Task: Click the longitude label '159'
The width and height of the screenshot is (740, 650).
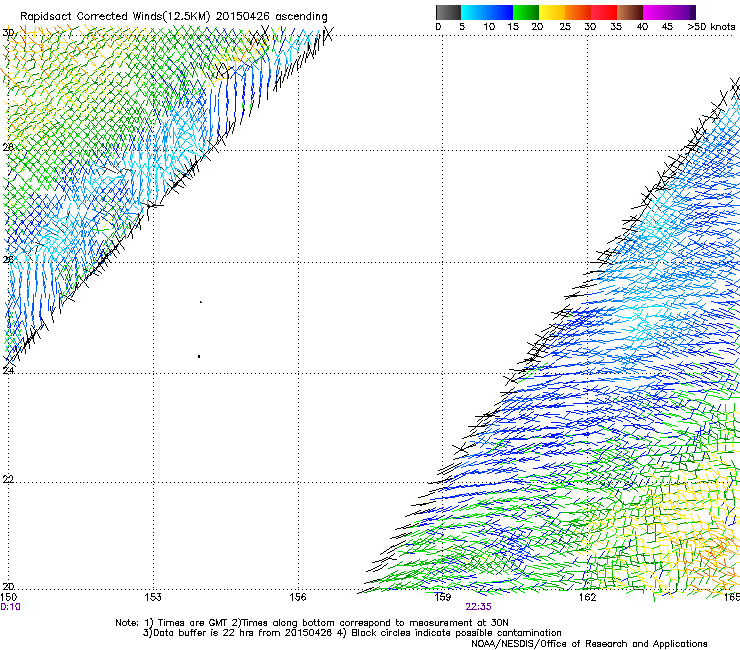Action: (x=443, y=597)
